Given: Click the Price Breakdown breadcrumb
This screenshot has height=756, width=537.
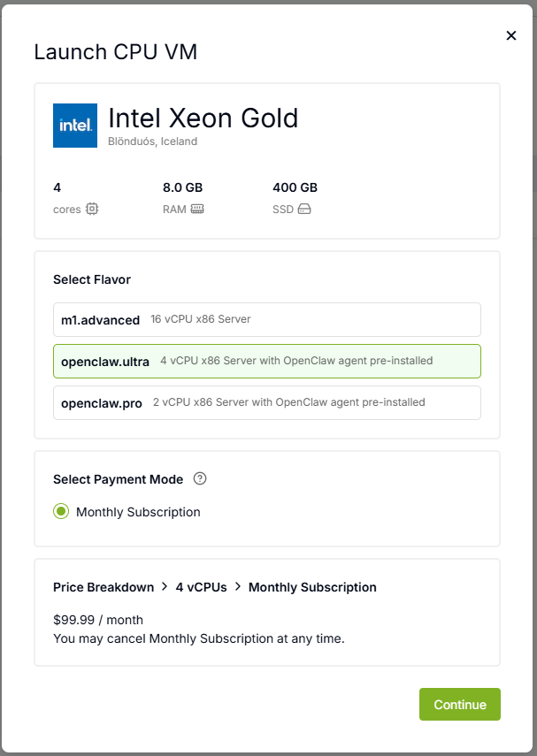Looking at the screenshot, I should point(104,587).
